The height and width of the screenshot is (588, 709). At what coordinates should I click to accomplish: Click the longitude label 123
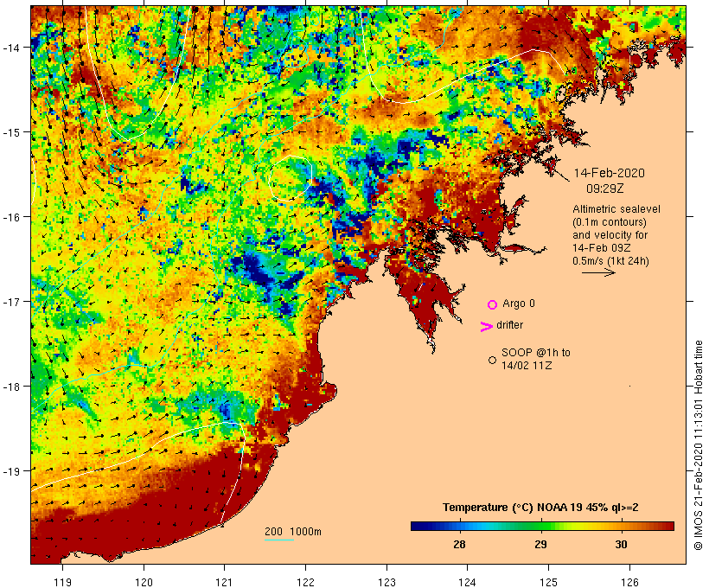pos(386,582)
